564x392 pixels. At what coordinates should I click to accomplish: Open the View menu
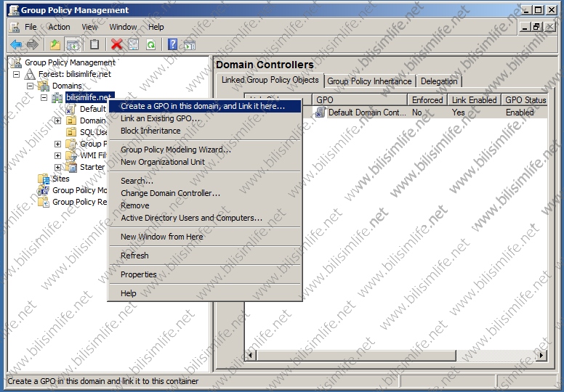89,27
